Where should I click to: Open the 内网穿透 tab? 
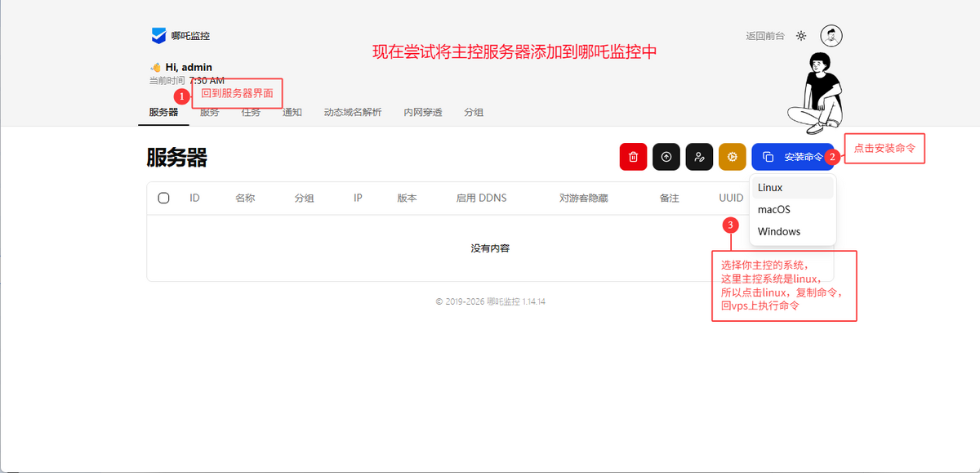423,113
